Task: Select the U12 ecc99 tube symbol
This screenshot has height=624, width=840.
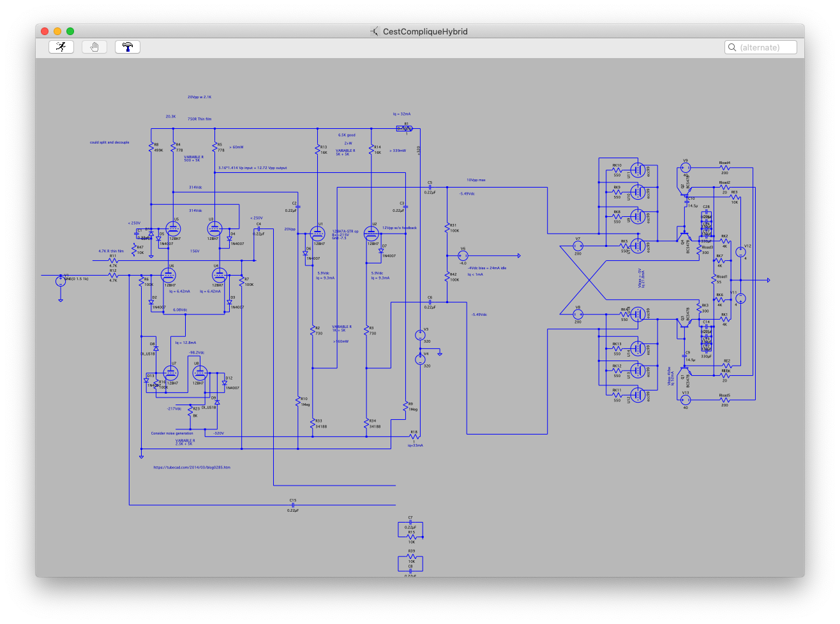Action: (x=638, y=396)
